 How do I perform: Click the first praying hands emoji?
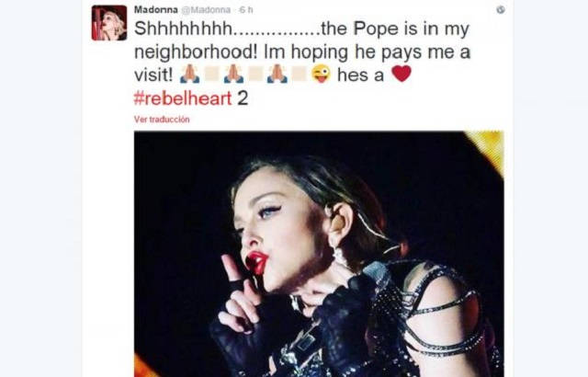(x=190, y=74)
